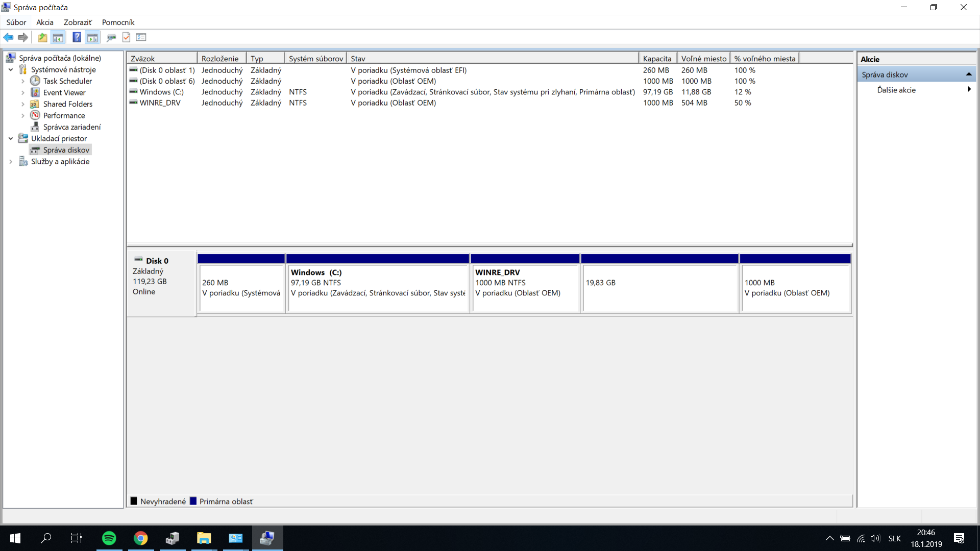Toggle the Show/Hide Console Tree toolbar icon
Screen dimensions: 980x551
click(x=58, y=37)
